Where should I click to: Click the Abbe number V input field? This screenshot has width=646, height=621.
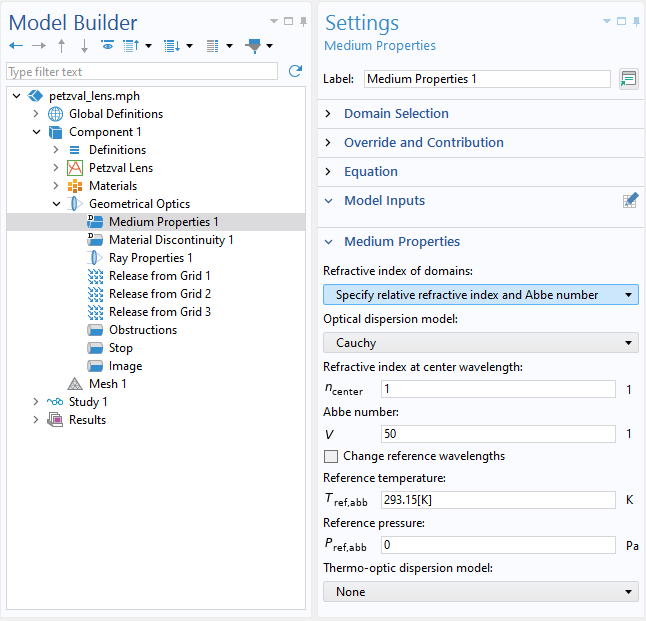pos(498,434)
